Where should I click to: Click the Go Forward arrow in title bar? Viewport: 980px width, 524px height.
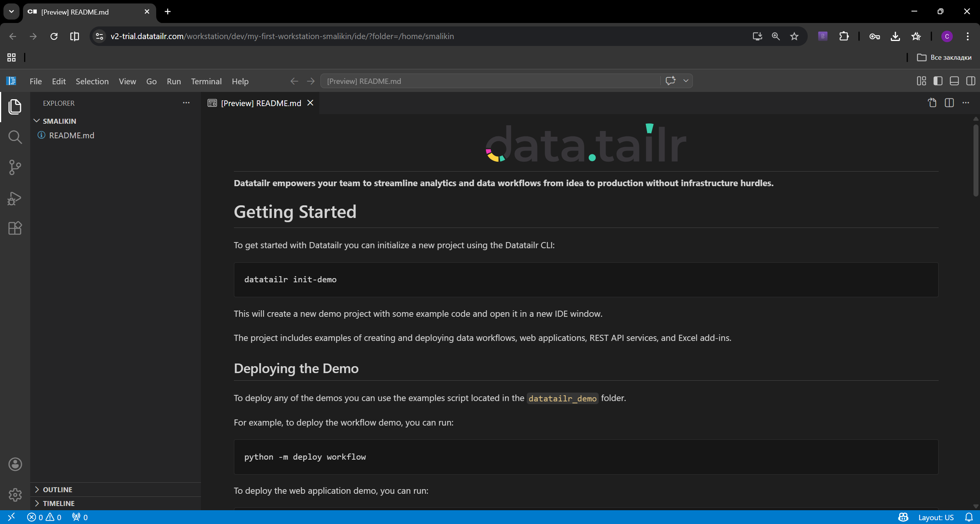pyautogui.click(x=311, y=81)
